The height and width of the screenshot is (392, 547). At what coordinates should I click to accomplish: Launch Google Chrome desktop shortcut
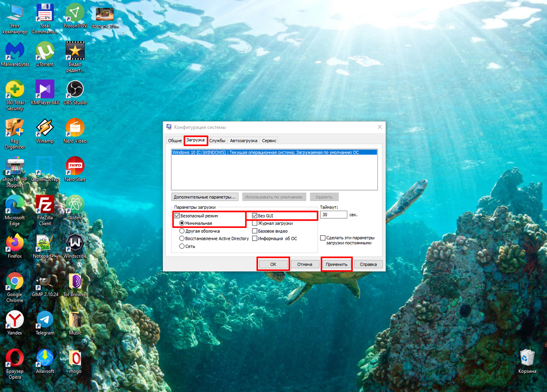15,287
